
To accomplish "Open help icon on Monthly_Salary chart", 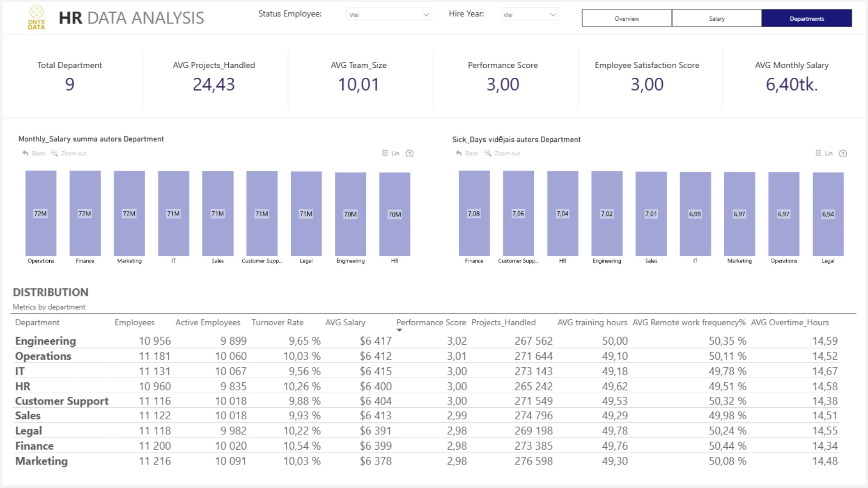I will click(x=410, y=154).
